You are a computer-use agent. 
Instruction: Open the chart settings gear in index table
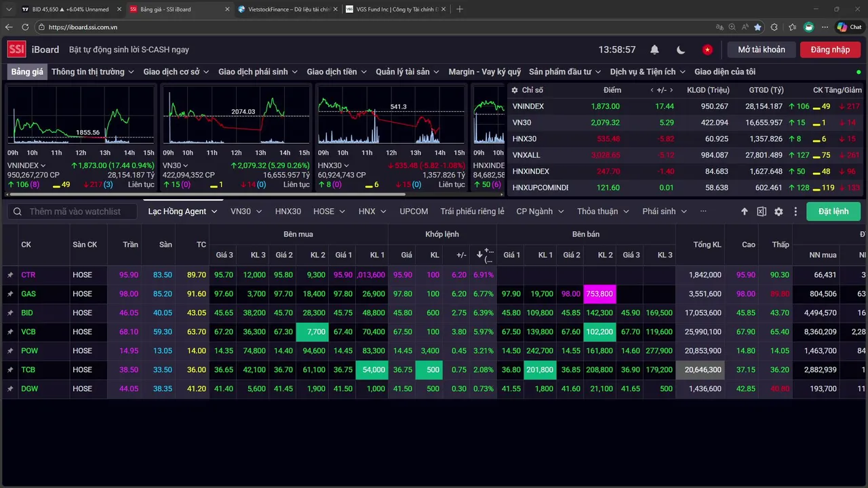tap(515, 90)
